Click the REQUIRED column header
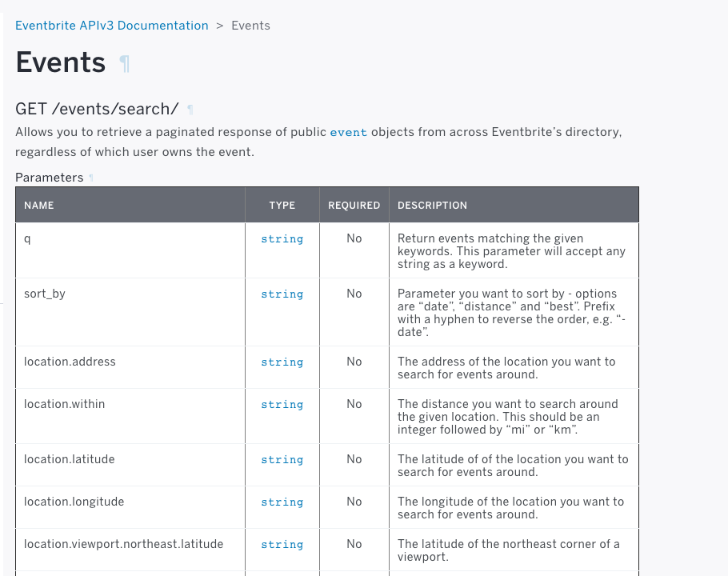This screenshot has height=576, width=728. 354,206
